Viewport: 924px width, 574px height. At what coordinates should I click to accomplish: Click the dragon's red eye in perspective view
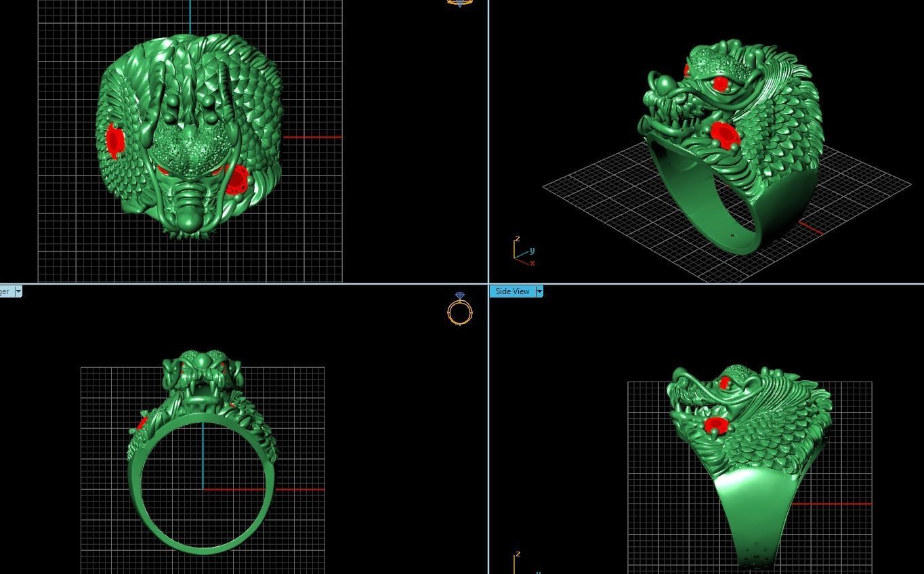point(720,85)
